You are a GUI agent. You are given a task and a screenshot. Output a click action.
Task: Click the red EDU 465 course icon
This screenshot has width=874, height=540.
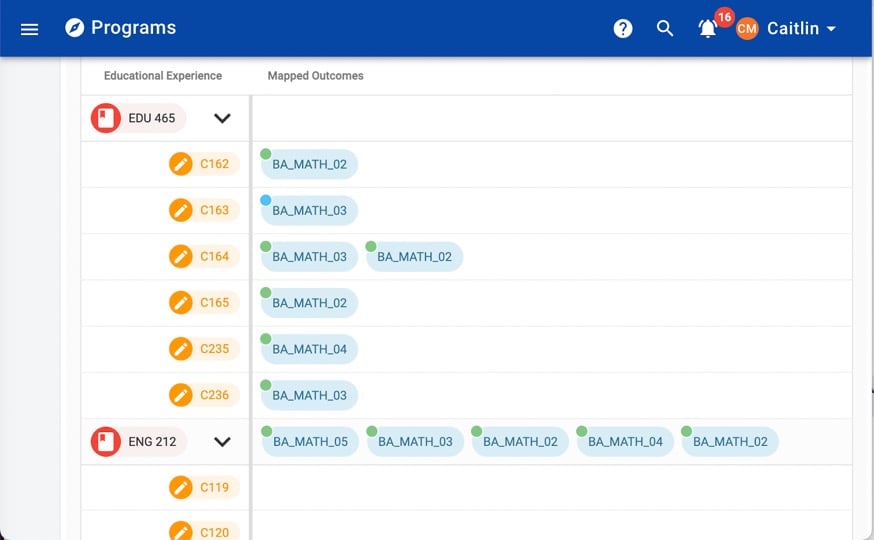pyautogui.click(x=106, y=118)
